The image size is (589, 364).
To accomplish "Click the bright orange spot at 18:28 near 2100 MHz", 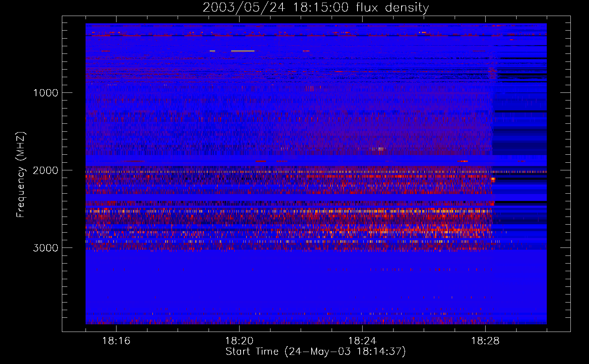I will [x=493, y=179].
